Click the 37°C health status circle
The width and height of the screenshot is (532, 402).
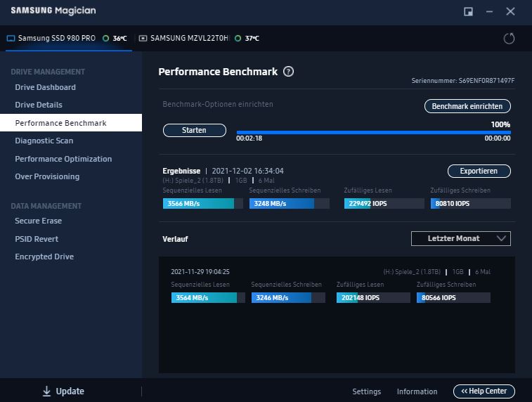click(x=238, y=39)
